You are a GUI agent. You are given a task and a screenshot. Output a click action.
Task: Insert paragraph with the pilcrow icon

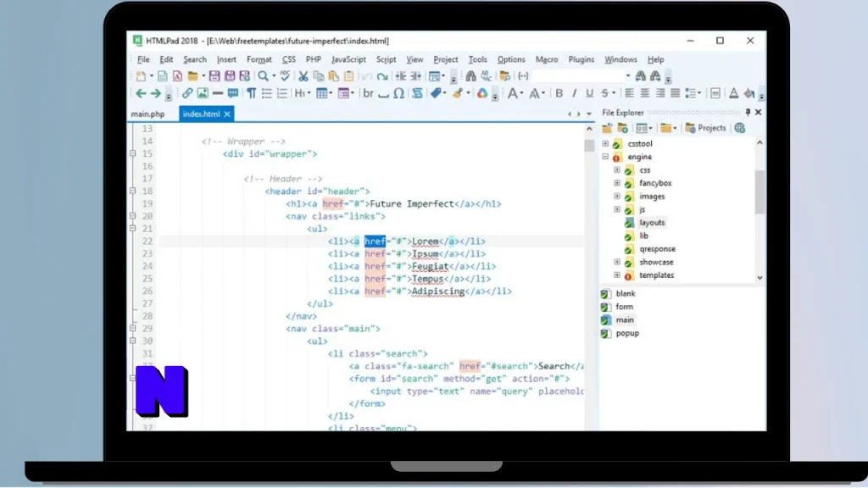pyautogui.click(x=251, y=93)
